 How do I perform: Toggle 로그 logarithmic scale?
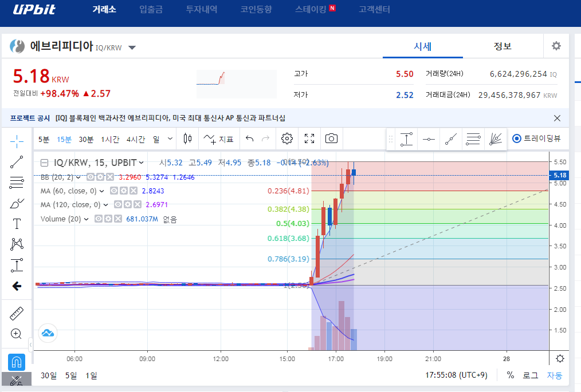(530, 375)
